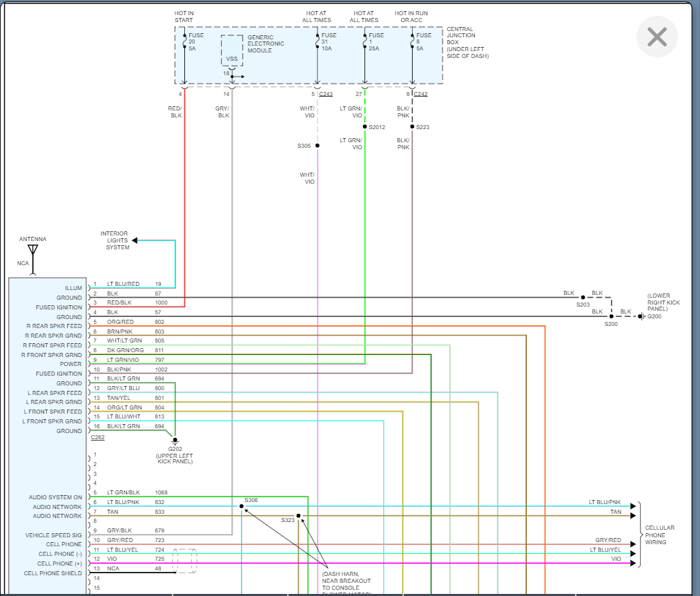Click the '(DASH HARN, NEAR BREAKOUT' note

pos(347,577)
